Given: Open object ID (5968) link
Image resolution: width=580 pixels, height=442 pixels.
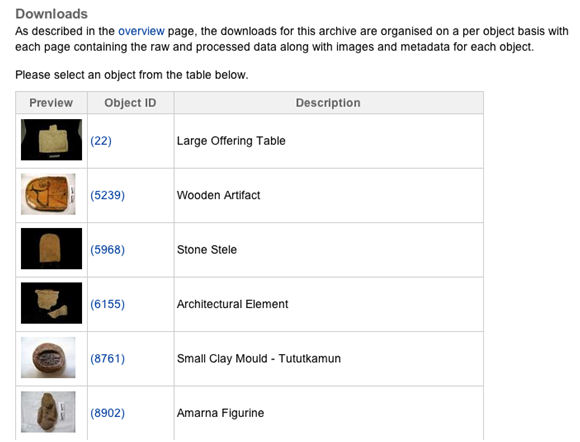Looking at the screenshot, I should [107, 250].
